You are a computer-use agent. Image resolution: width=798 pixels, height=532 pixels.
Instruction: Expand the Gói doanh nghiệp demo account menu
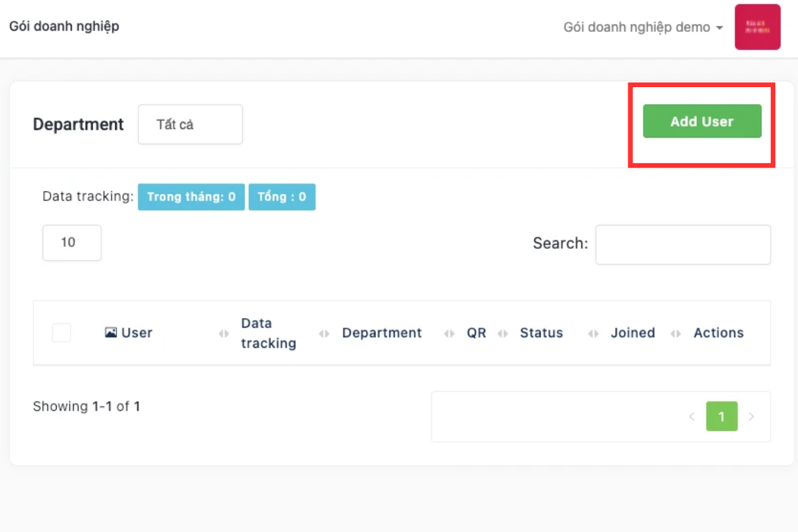[643, 28]
